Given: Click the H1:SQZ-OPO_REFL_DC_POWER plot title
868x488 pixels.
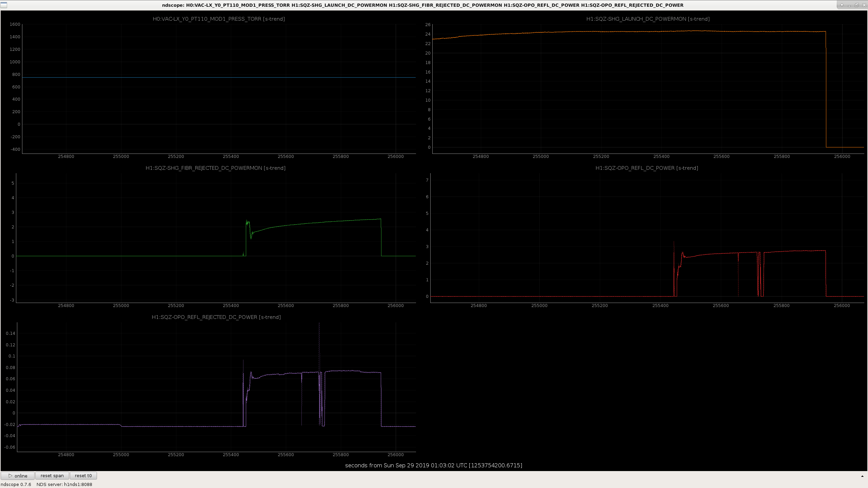Looking at the screenshot, I should point(647,168).
